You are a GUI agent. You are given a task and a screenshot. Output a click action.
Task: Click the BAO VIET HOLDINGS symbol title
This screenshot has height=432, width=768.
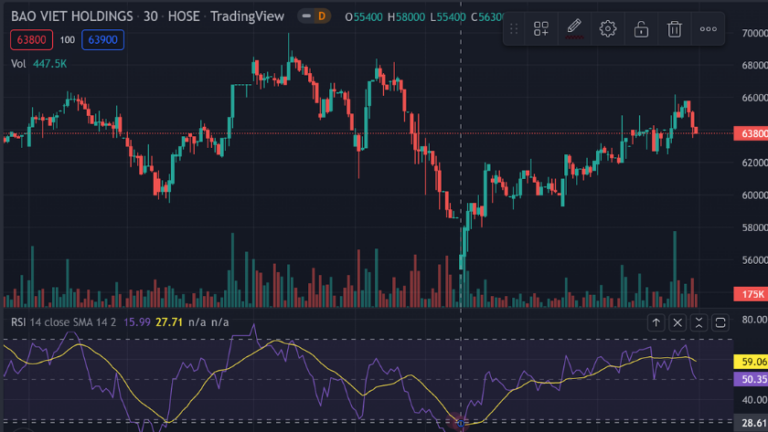[72, 16]
